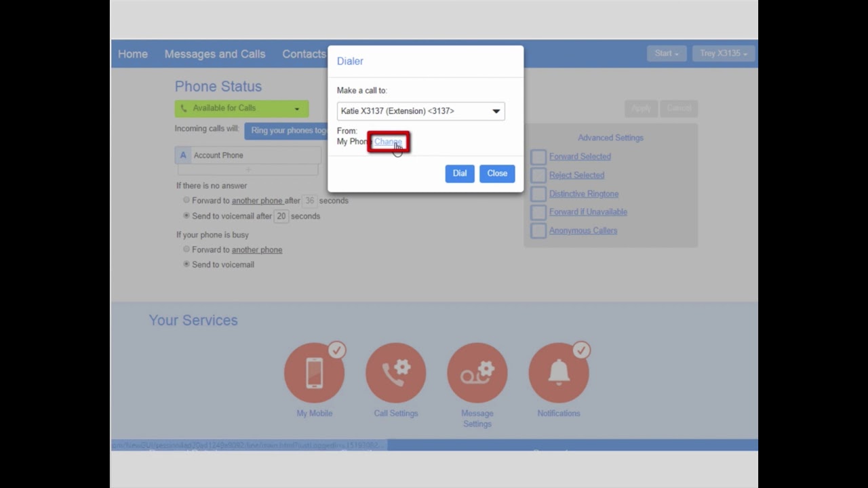Click the My Mobile service icon
The image size is (868, 488).
[x=315, y=373]
